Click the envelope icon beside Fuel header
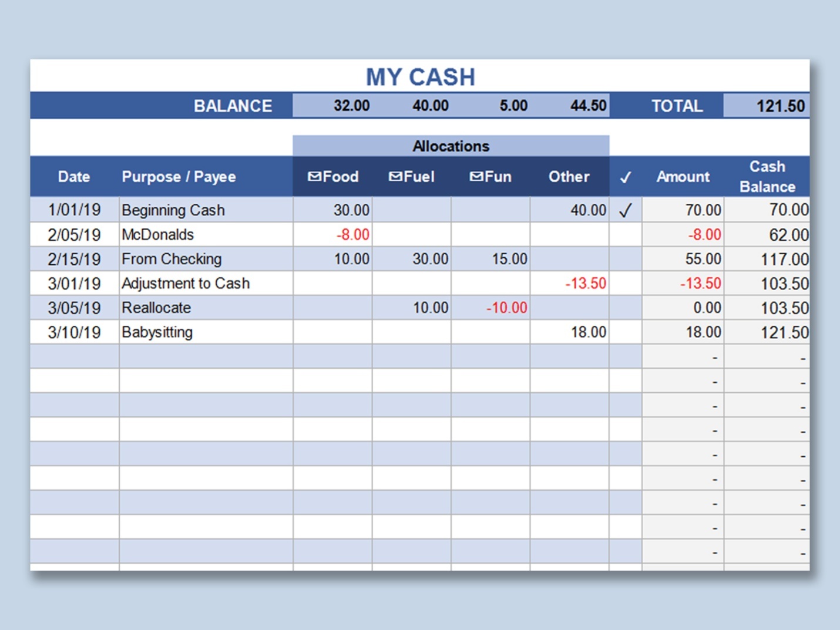The width and height of the screenshot is (840, 630). point(395,177)
